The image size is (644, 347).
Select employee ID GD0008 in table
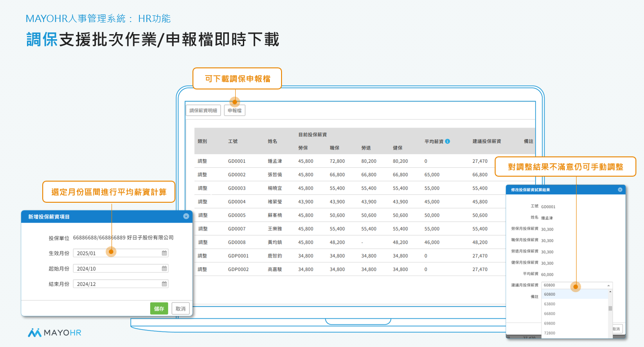pos(237,242)
